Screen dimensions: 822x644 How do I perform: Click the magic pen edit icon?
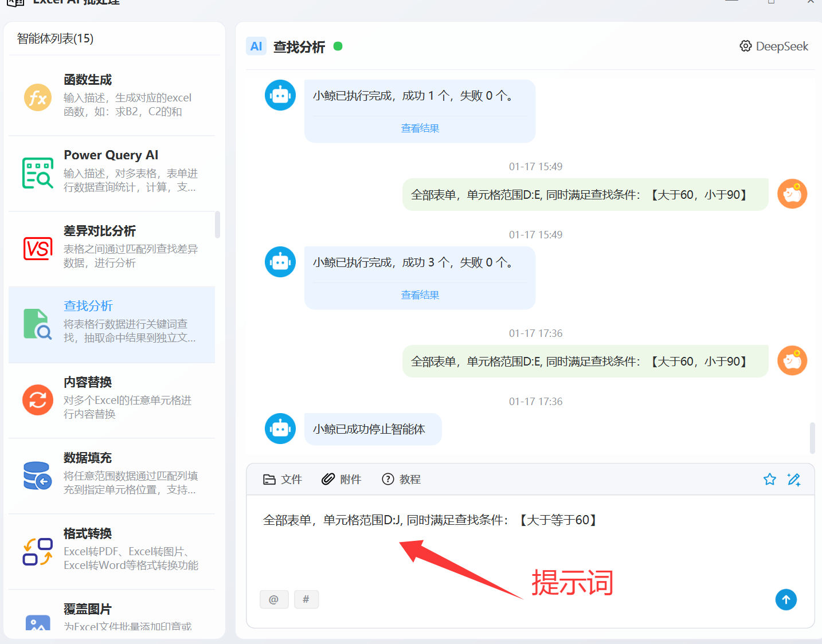click(x=794, y=480)
